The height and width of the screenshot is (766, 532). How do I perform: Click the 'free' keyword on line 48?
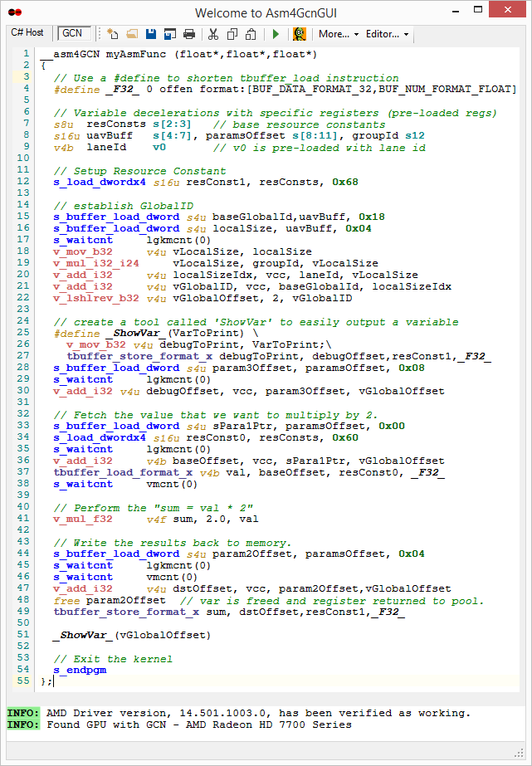[66, 600]
